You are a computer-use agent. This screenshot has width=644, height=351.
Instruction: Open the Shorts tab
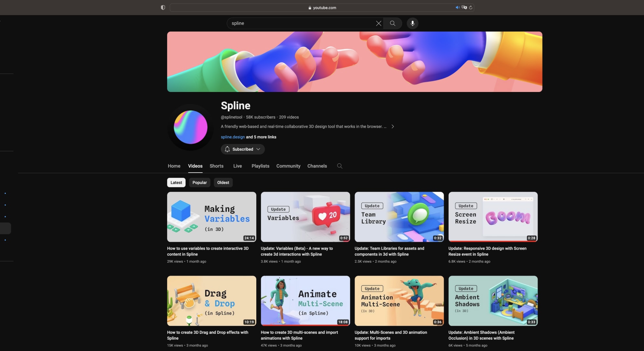pyautogui.click(x=216, y=166)
